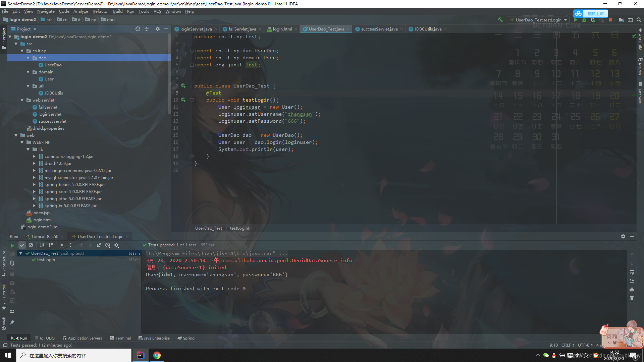
Task: Toggle Show Ignored tests button
Action: (31, 245)
